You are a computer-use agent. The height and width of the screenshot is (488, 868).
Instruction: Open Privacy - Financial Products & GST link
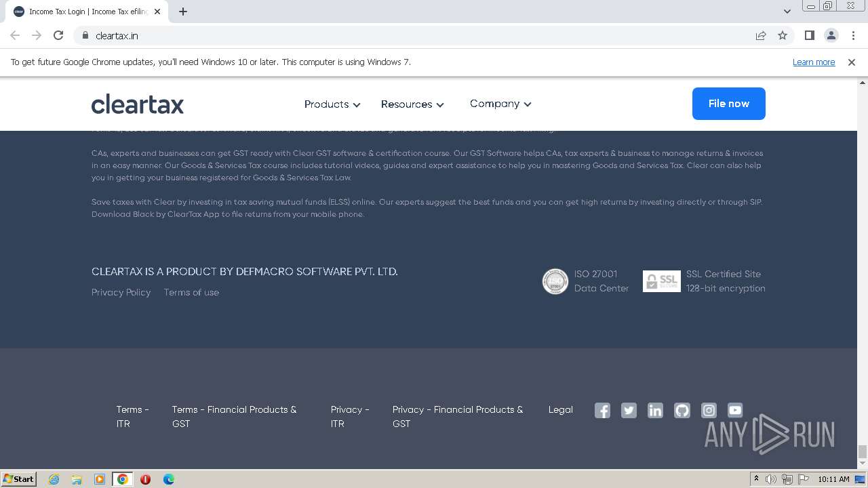pos(458,417)
